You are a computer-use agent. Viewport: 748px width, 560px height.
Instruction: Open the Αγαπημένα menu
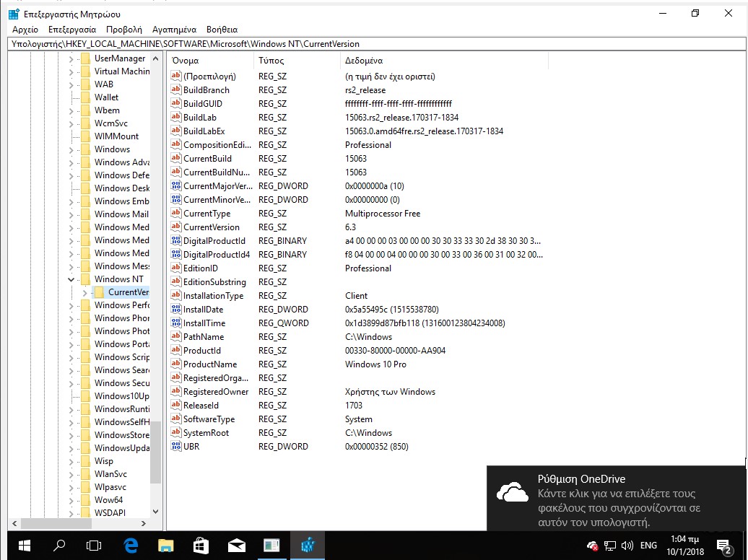tap(174, 30)
